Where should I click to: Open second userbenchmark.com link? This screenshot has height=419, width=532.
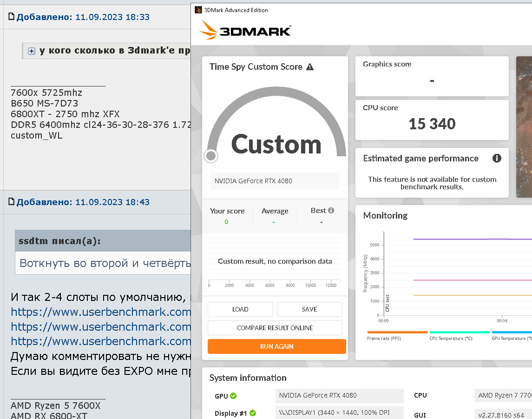[x=101, y=326]
